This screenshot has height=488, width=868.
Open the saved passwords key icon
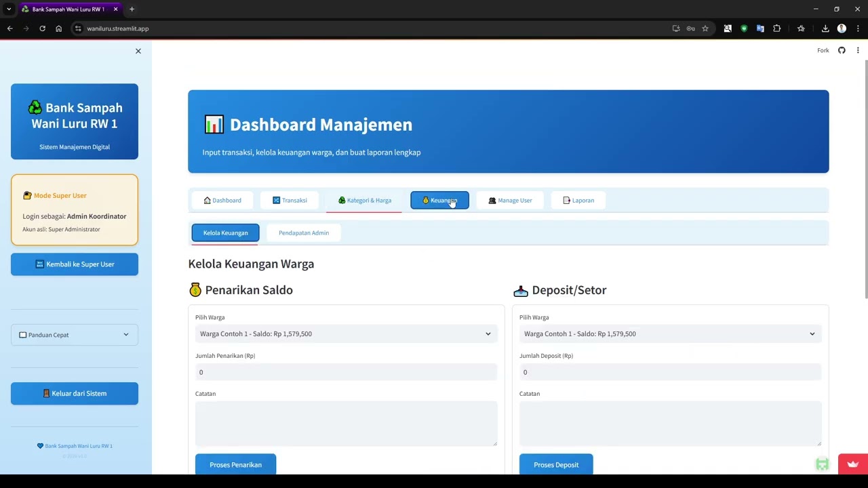point(690,28)
